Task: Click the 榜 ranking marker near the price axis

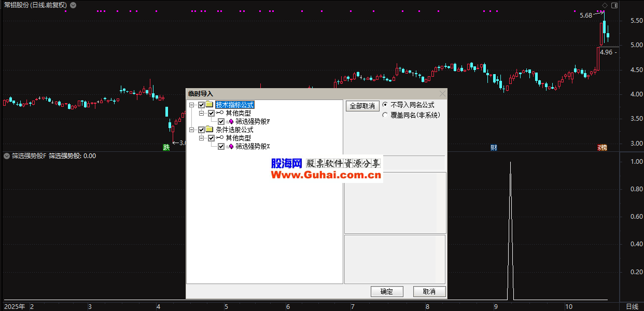Action: pyautogui.click(x=602, y=148)
